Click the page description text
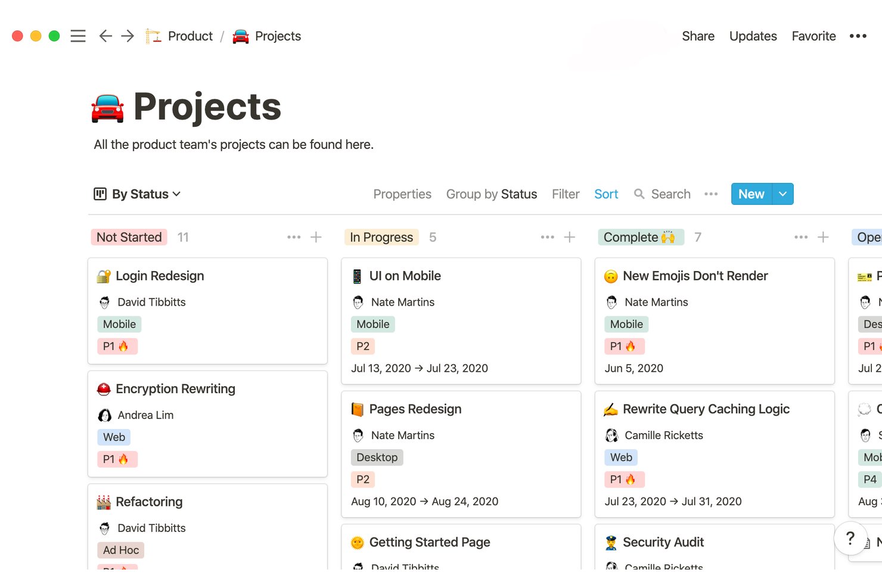The width and height of the screenshot is (882, 588). pos(234,145)
